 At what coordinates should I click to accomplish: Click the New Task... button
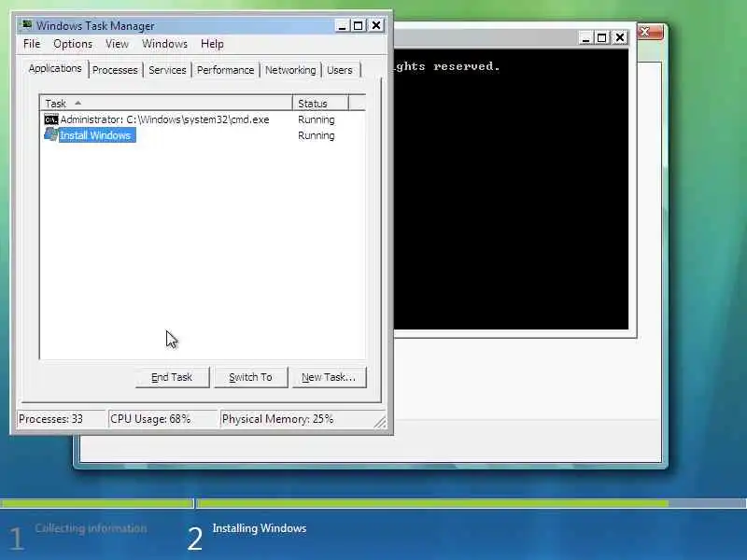pyautogui.click(x=329, y=377)
